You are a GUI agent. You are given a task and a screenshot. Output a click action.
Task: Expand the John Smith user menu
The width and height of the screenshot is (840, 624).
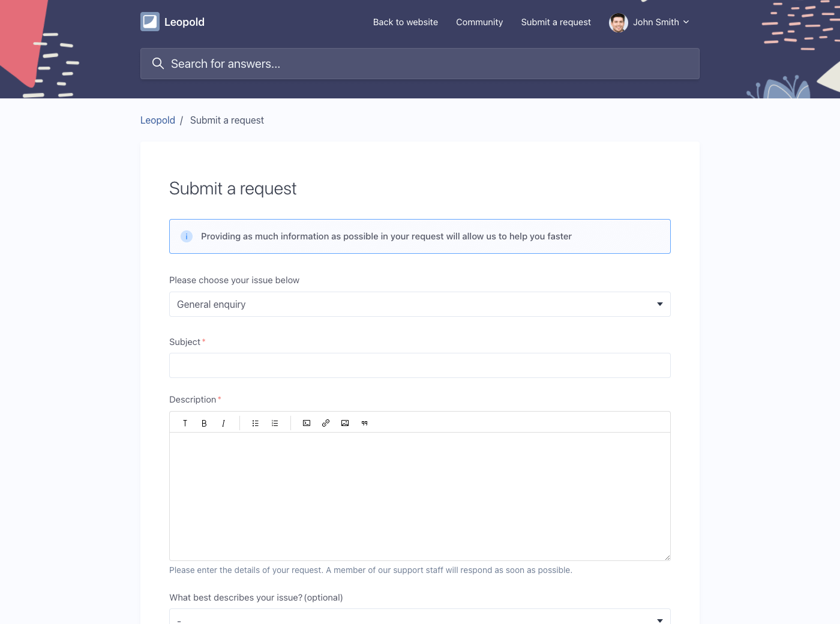(650, 22)
